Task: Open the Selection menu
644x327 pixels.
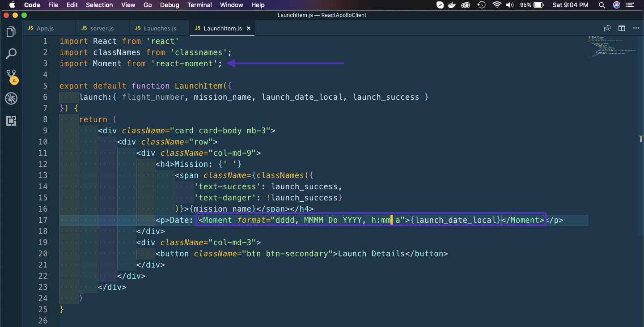Action: pyautogui.click(x=99, y=5)
